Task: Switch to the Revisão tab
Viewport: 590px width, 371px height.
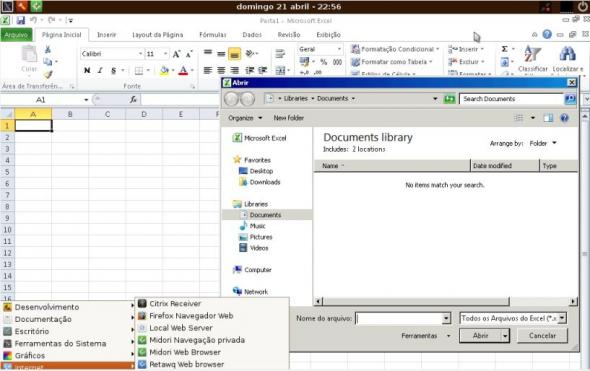Action: pos(289,35)
